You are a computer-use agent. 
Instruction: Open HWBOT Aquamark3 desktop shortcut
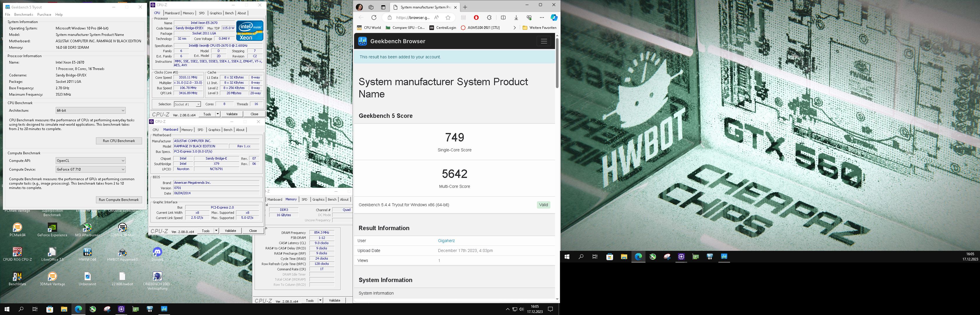pos(122,254)
